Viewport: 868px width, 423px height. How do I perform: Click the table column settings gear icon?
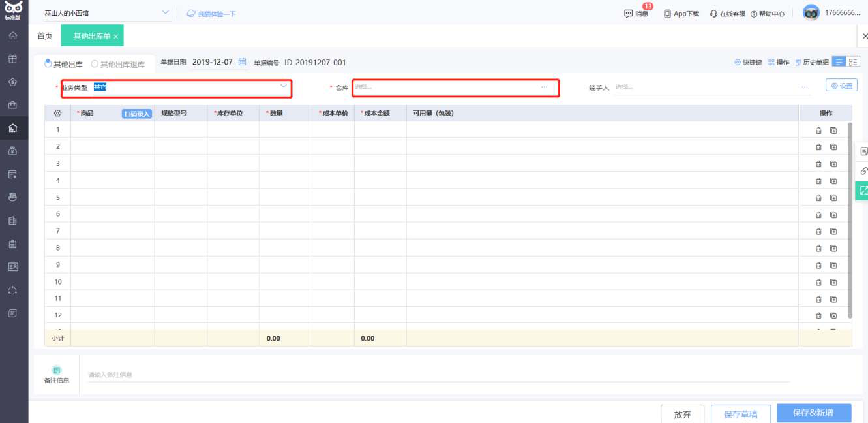[x=57, y=113]
